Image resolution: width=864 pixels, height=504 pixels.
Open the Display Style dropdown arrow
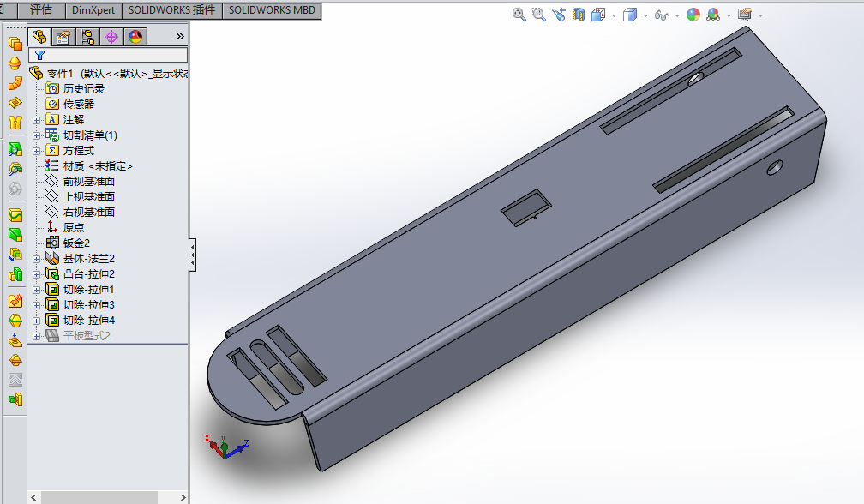pos(645,16)
